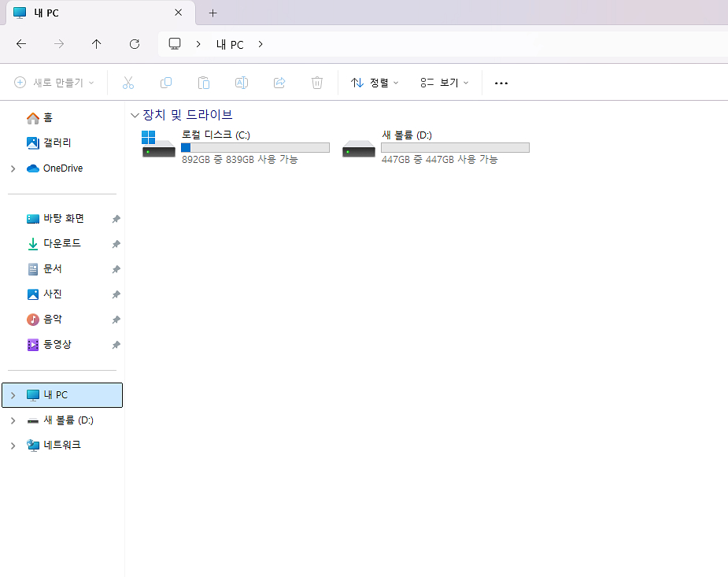728x577 pixels.
Task: Expand the OneDrive tree node
Action: (13, 168)
